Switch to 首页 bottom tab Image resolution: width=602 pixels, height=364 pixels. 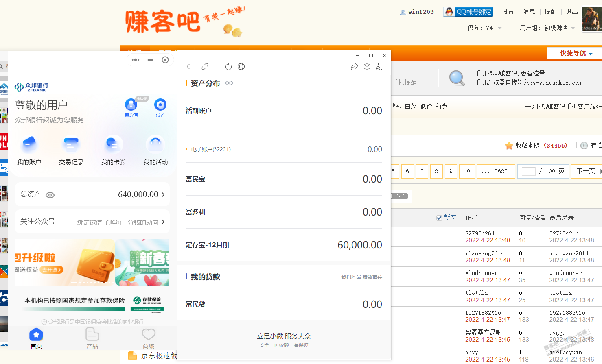tap(36, 338)
